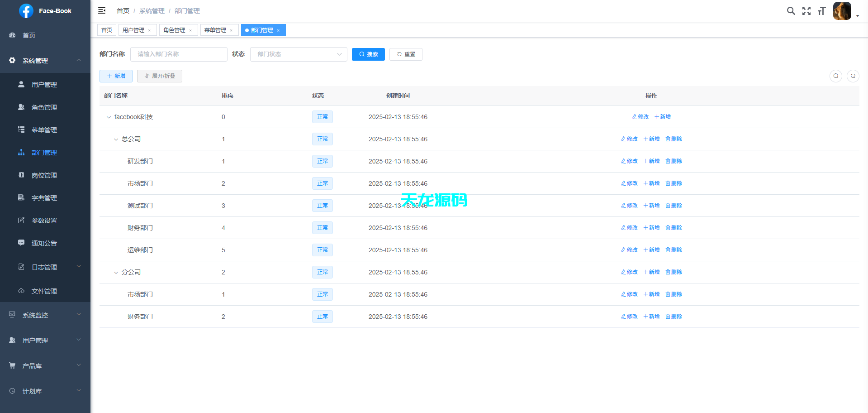Open font size settings via tT icon
The width and height of the screenshot is (868, 413).
[x=821, y=10]
